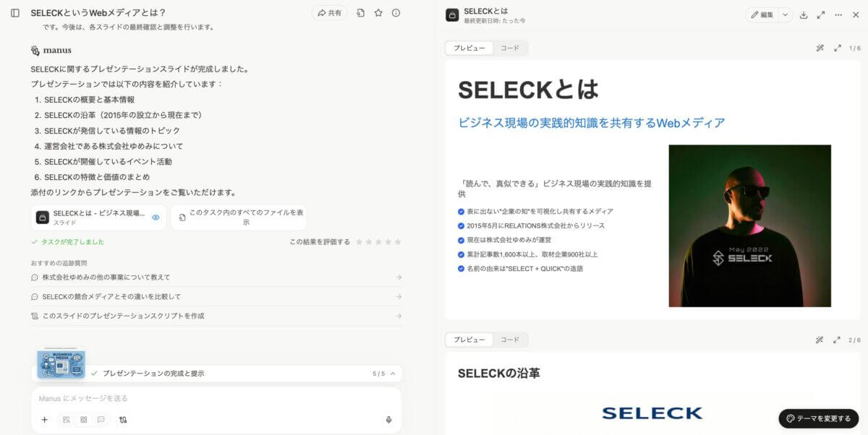Open the files icon beside 共有

click(360, 13)
